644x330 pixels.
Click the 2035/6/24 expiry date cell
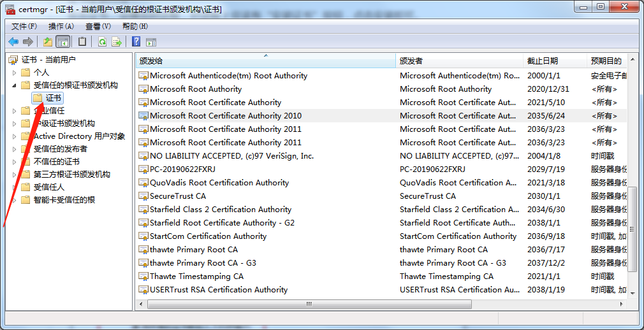546,116
